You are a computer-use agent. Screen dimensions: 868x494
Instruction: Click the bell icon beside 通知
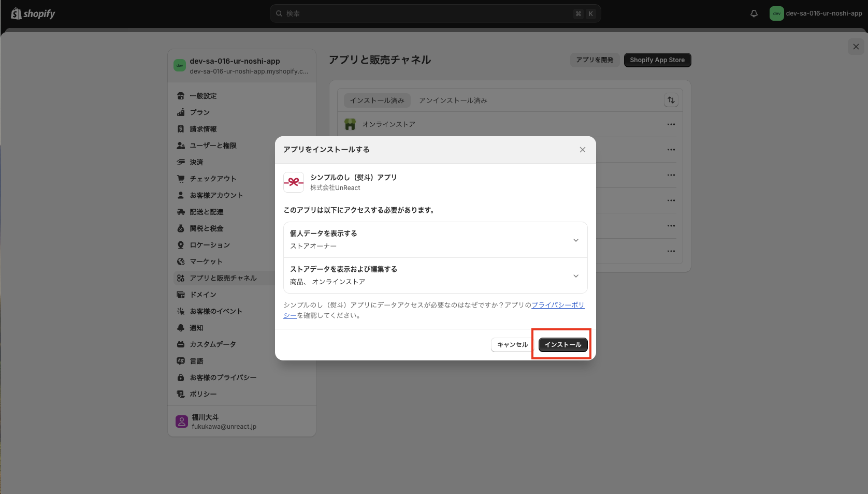click(181, 328)
